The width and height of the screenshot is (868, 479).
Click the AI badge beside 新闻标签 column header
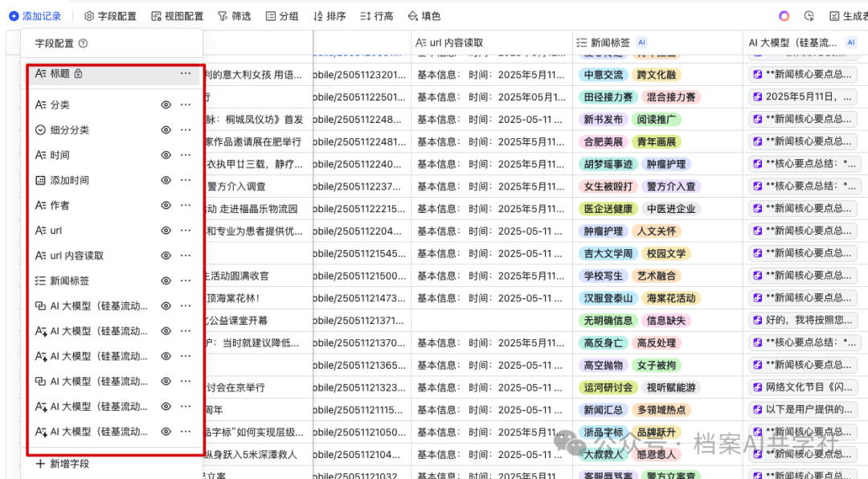[x=641, y=42]
